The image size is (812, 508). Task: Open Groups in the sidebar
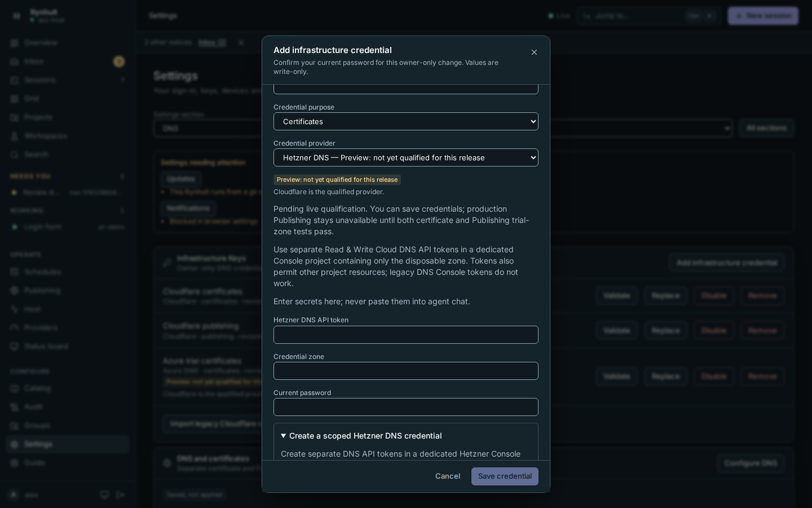(x=68, y=426)
